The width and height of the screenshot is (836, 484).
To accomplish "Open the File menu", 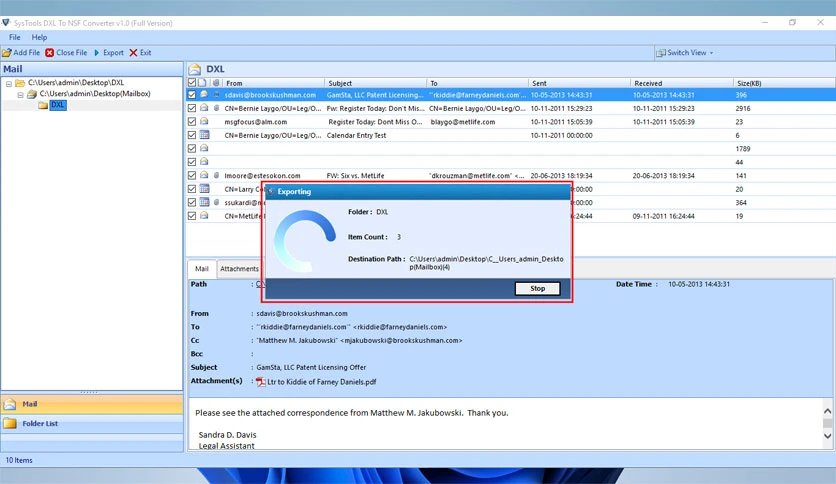I will click(14, 37).
